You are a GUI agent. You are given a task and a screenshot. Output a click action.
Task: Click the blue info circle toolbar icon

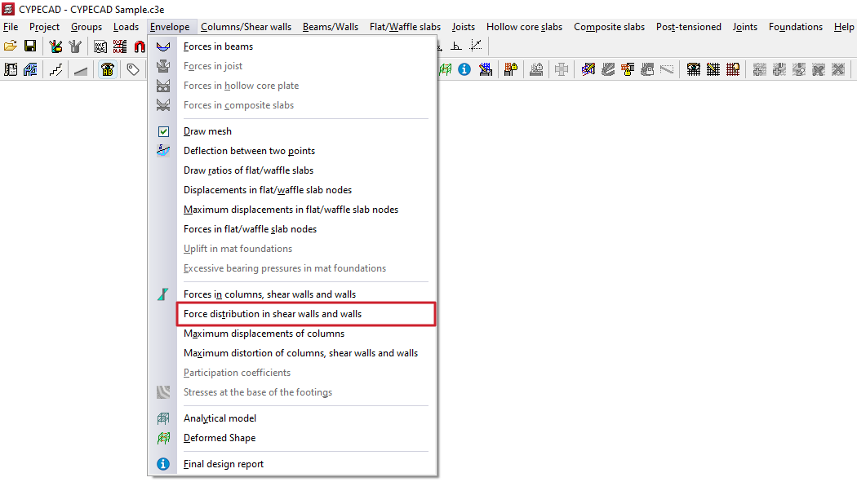click(464, 69)
